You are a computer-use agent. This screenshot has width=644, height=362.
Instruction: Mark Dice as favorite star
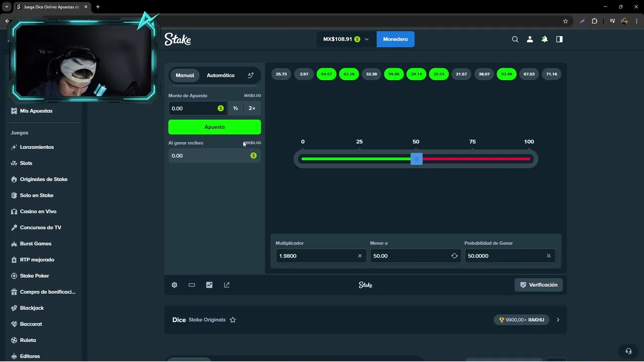coord(233,320)
